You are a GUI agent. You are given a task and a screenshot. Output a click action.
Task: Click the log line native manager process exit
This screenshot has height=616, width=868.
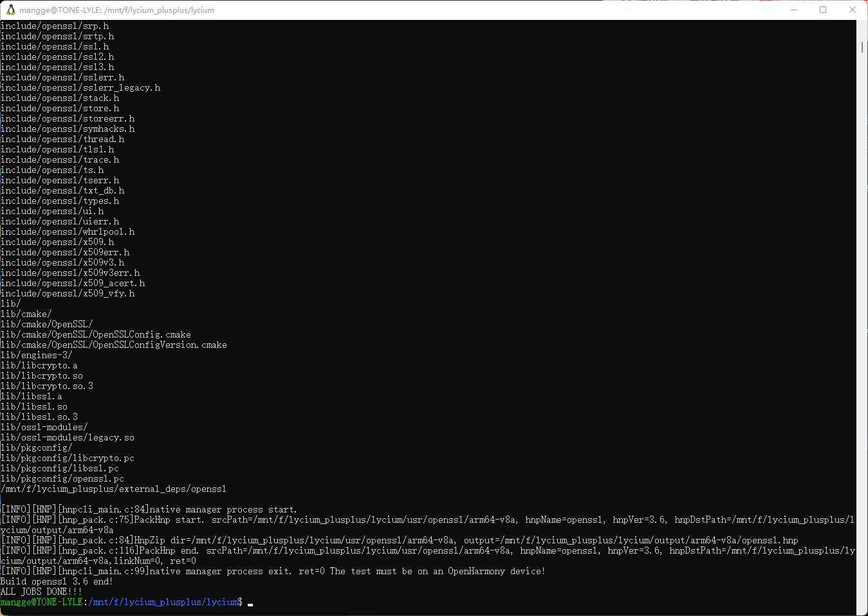(273, 572)
